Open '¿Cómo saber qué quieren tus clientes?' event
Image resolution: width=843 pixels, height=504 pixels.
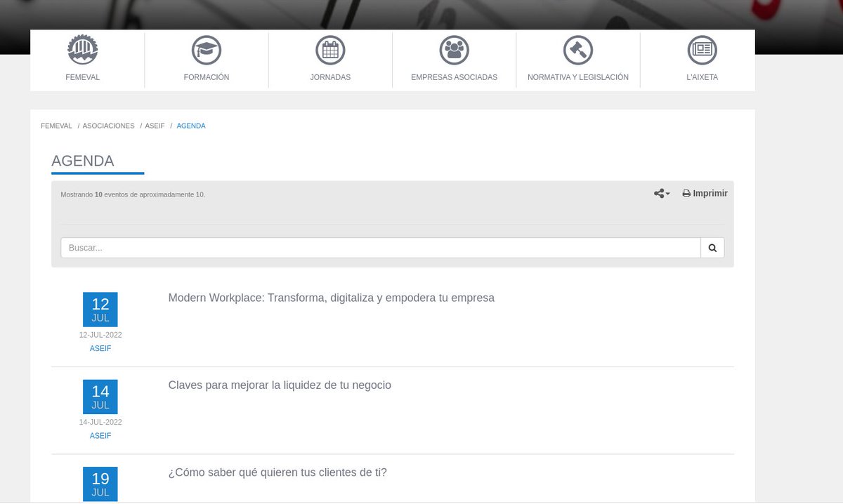(x=277, y=472)
